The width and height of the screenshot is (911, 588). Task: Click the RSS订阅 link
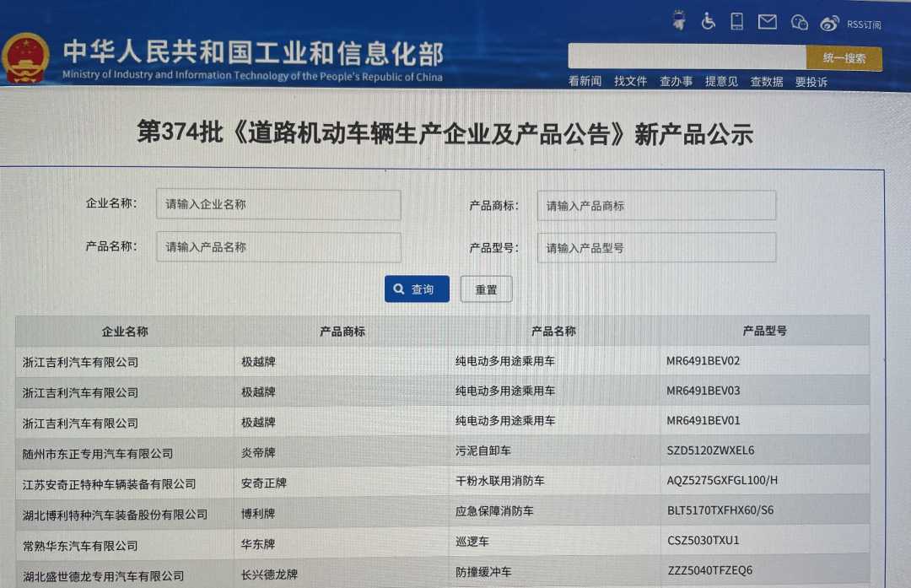coord(864,25)
